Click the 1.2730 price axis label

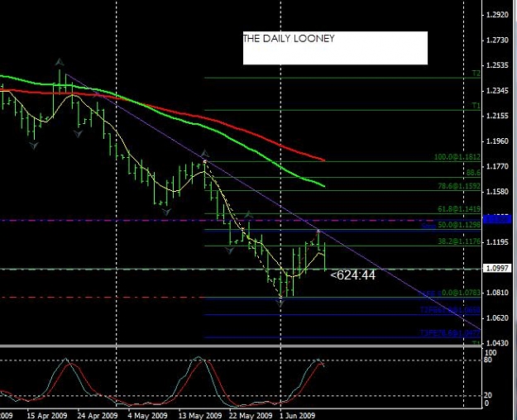(497, 41)
